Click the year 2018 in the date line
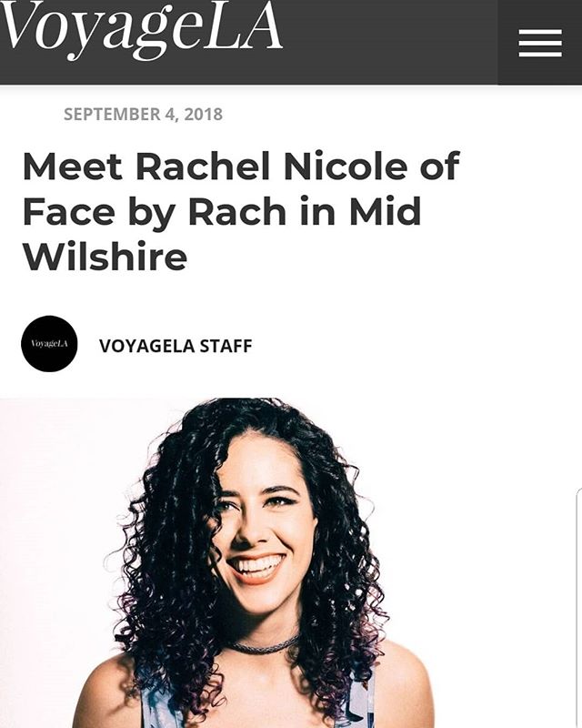This screenshot has height=728, width=582. point(204,115)
